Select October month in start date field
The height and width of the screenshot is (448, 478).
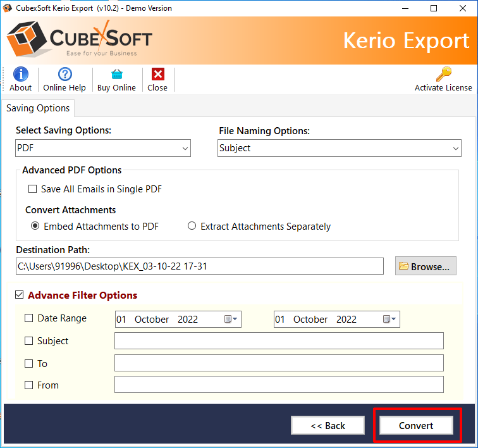(152, 319)
